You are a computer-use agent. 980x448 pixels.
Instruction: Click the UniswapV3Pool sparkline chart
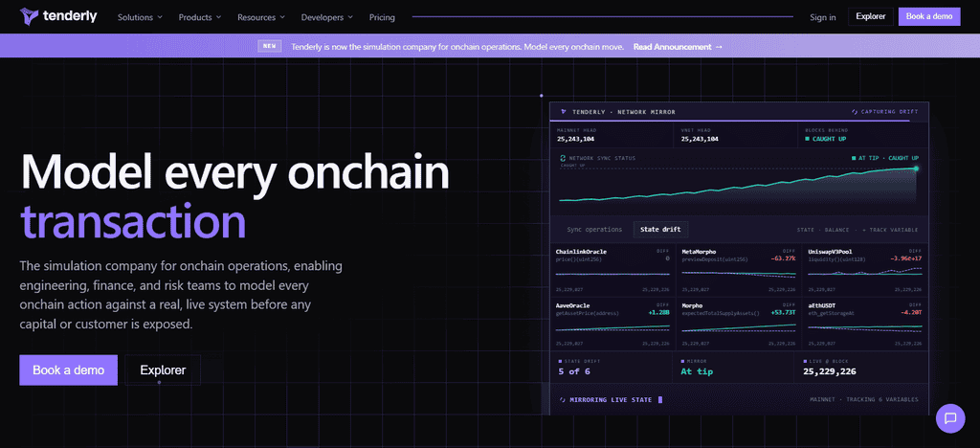coord(865,273)
